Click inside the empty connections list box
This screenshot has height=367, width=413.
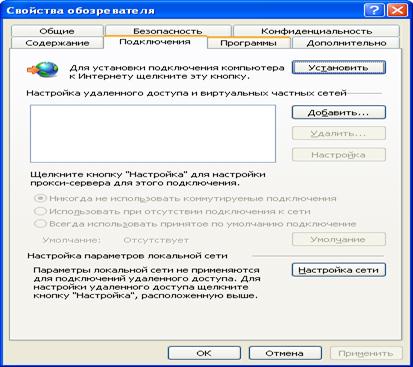(153, 134)
